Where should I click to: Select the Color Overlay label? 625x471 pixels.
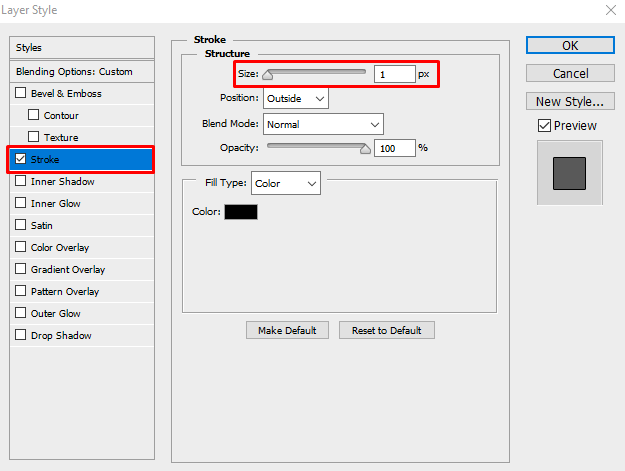(x=60, y=247)
